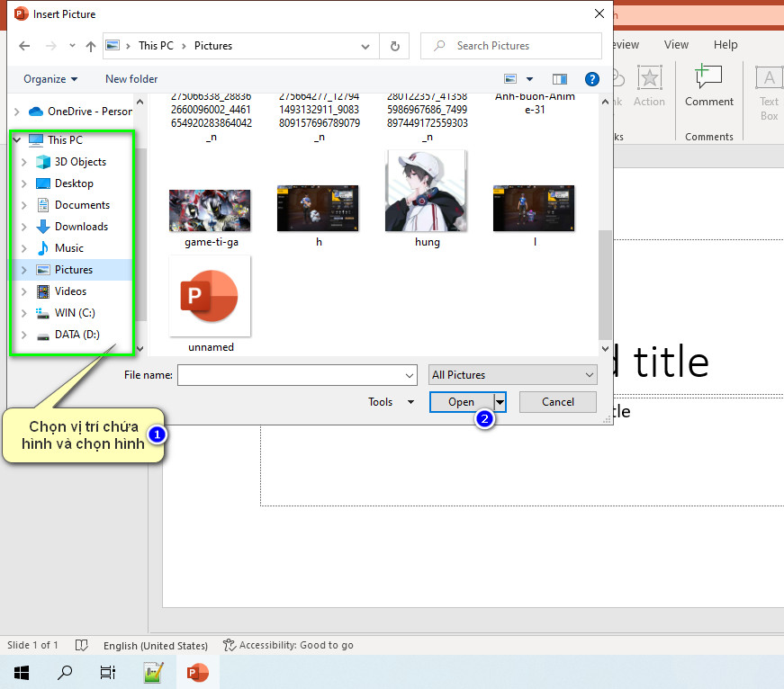This screenshot has width=784, height=689.
Task: Open Task View on taskbar
Action: coord(107,673)
